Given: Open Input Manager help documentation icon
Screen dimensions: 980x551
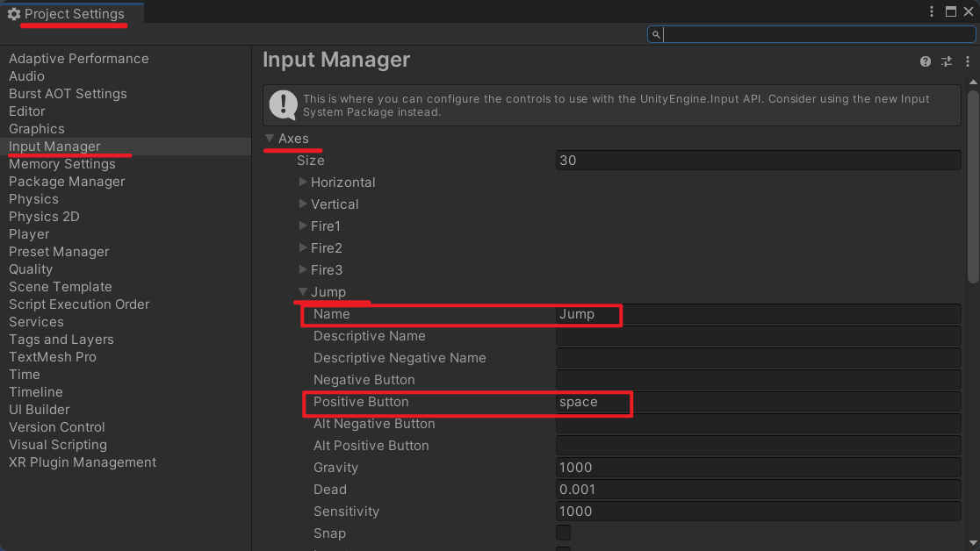Looking at the screenshot, I should [926, 61].
